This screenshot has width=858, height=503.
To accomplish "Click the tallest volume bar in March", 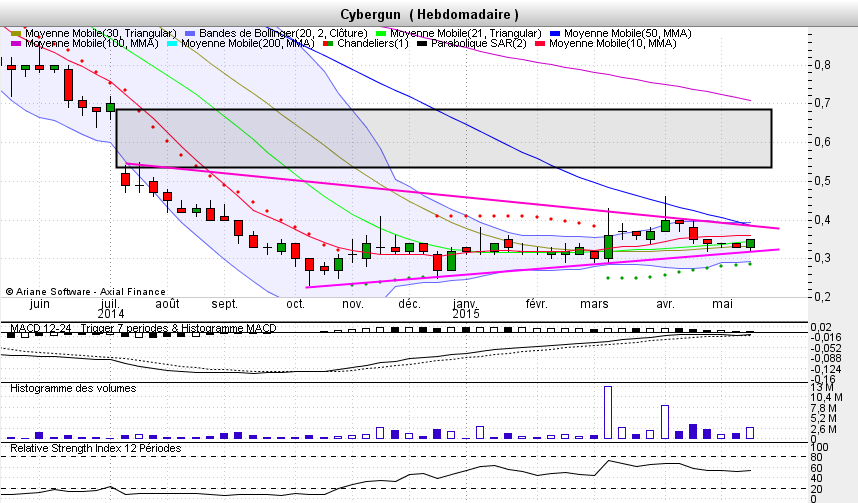I will (x=608, y=413).
